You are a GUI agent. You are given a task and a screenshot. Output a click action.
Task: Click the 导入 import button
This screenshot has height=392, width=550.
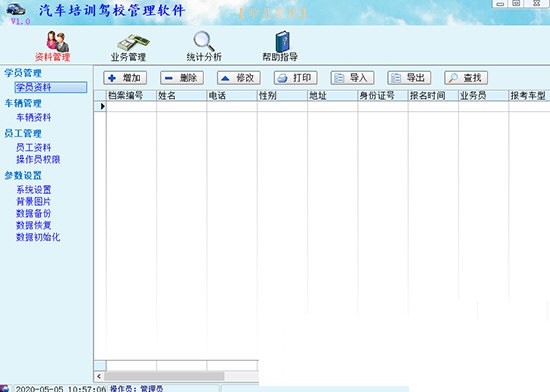(x=353, y=78)
